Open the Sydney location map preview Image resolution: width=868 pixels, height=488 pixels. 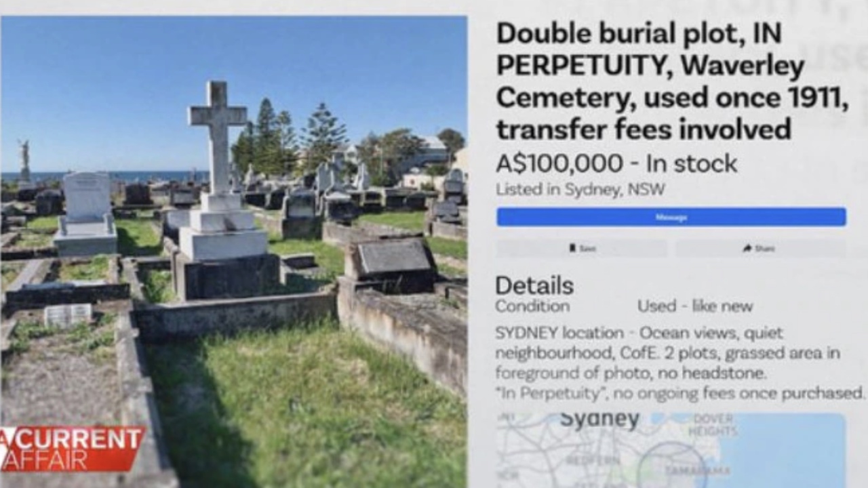(x=671, y=450)
